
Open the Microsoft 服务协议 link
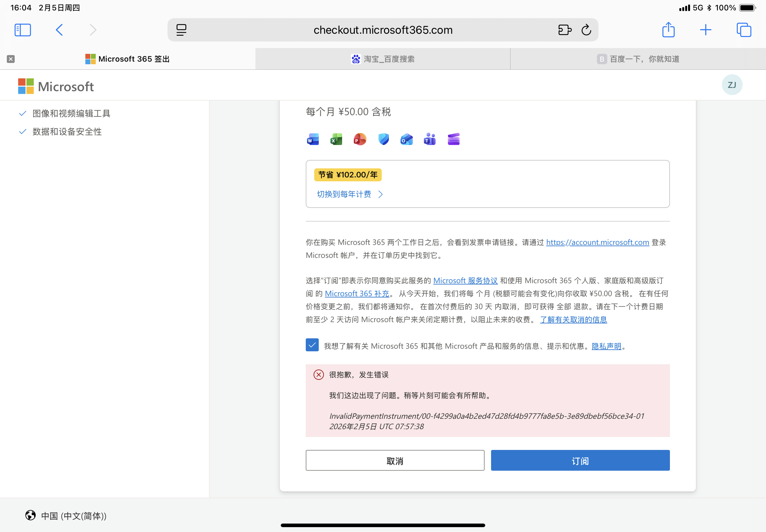[465, 281]
